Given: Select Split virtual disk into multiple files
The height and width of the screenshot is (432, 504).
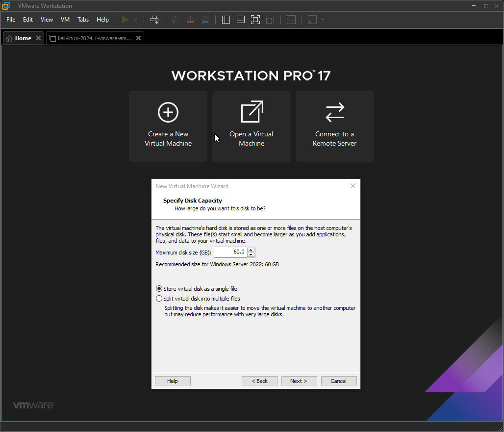Looking at the screenshot, I should [198, 299].
